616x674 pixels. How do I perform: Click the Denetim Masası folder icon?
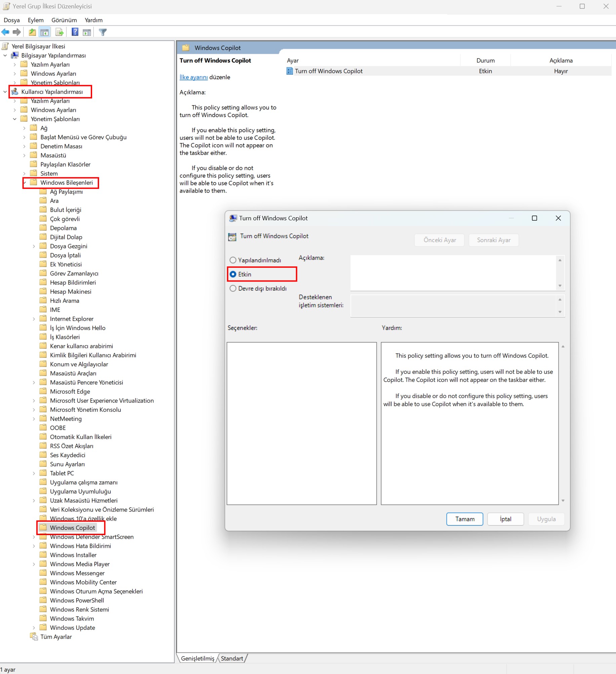click(x=34, y=146)
